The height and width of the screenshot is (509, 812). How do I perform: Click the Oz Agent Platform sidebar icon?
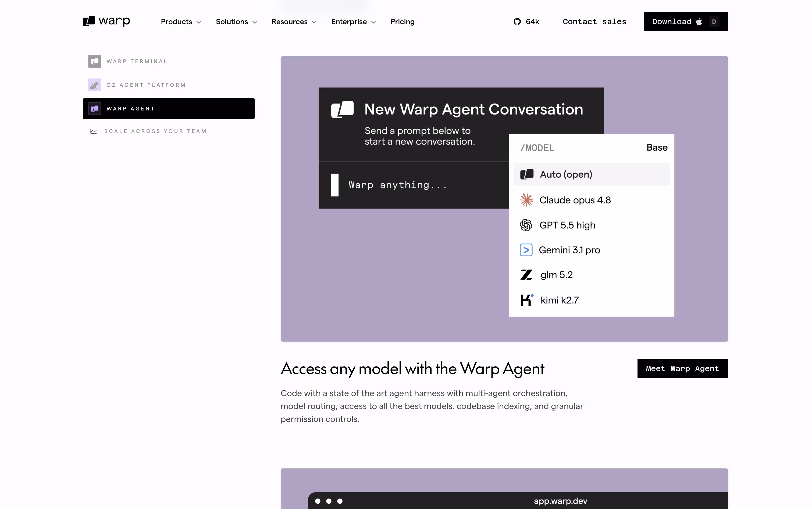(x=95, y=85)
